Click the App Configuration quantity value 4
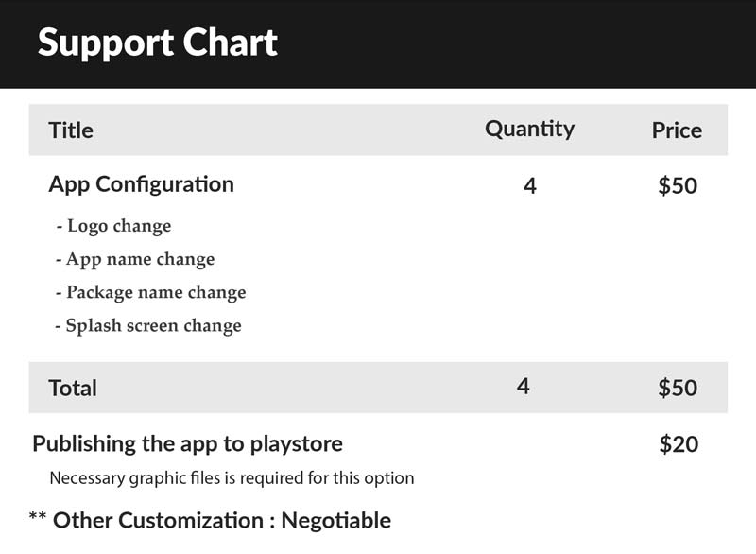 530,185
